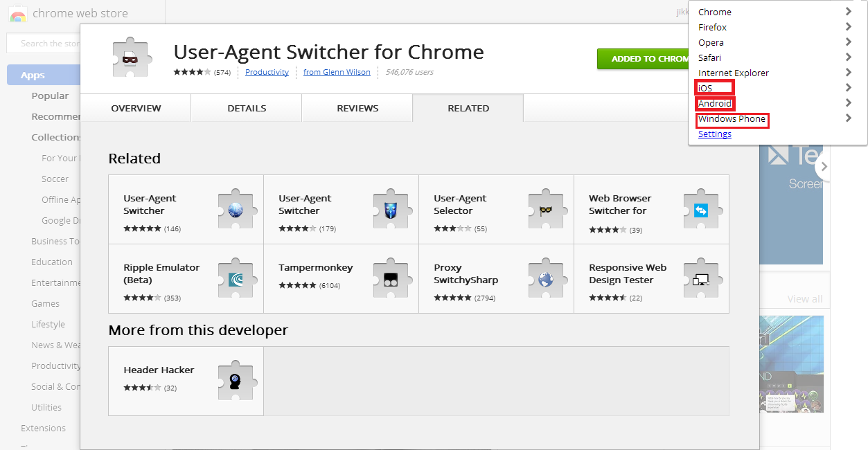Select Windows Phone in the user-agent menu
Viewport: 868px width, 450px height.
pyautogui.click(x=732, y=118)
